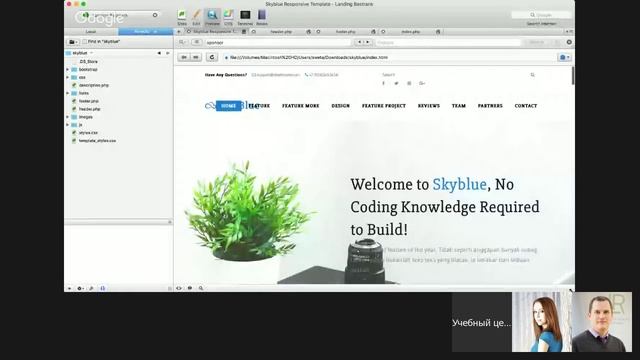Viewport: 640px width, 360px height.
Task: Click the preview back navigation button
Action: (184, 57)
